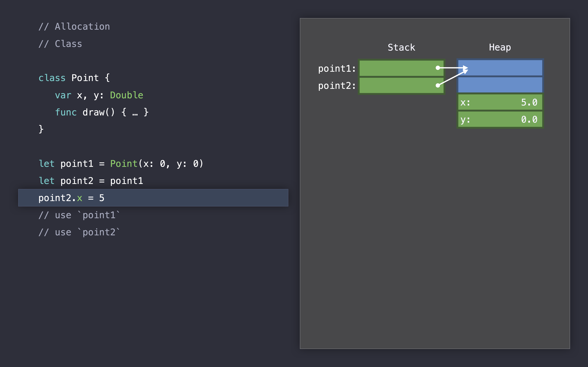Click the point2 pointer dot
The width and height of the screenshot is (588, 367).
click(x=438, y=85)
